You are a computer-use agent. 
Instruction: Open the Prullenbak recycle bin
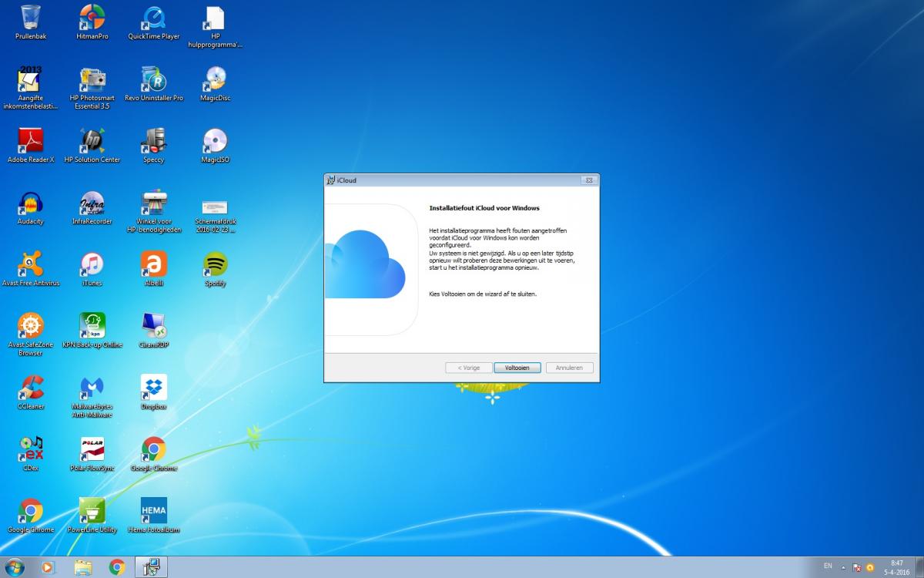click(x=31, y=22)
